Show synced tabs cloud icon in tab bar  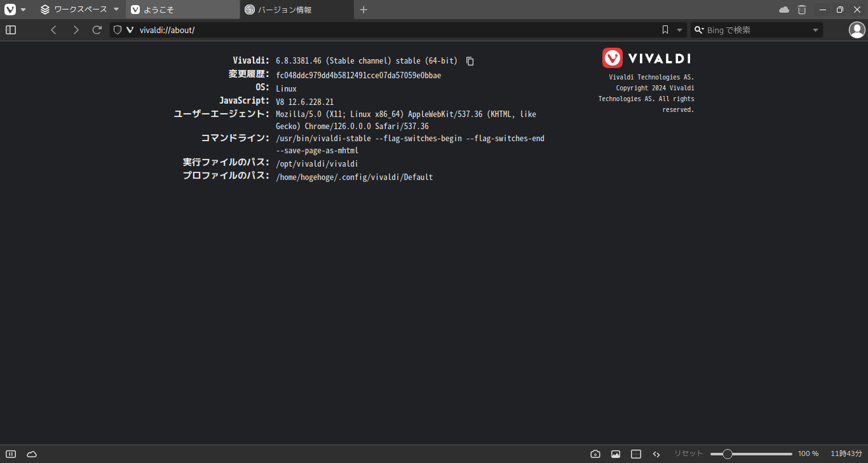[784, 10]
